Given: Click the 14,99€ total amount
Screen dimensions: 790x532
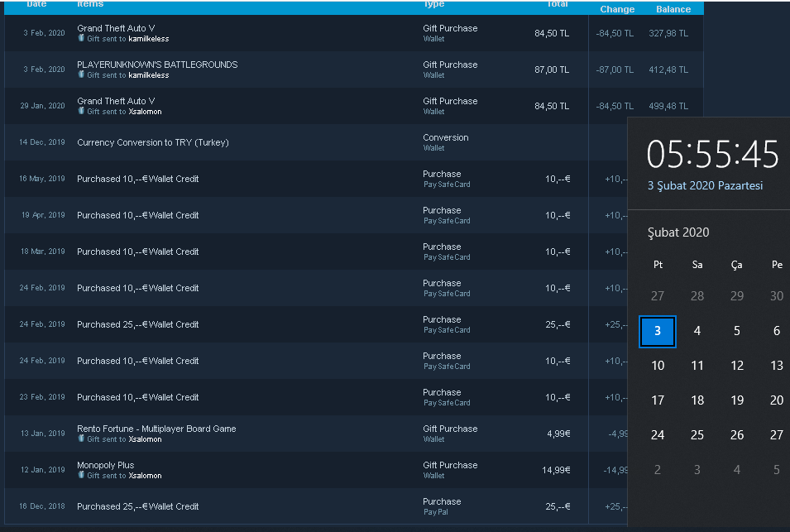Looking at the screenshot, I should pyautogui.click(x=556, y=470).
